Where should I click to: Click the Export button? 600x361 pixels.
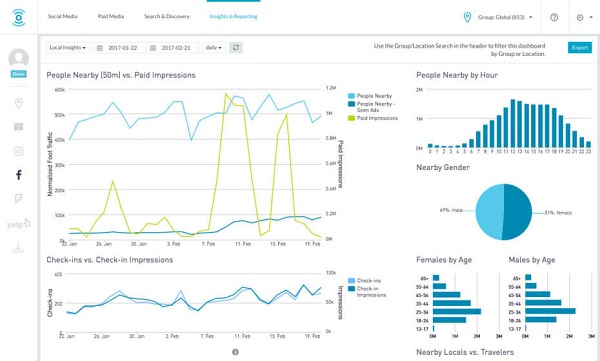(580, 47)
